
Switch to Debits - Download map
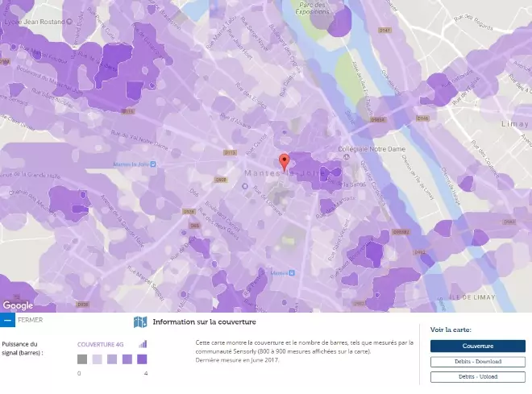coord(477,362)
